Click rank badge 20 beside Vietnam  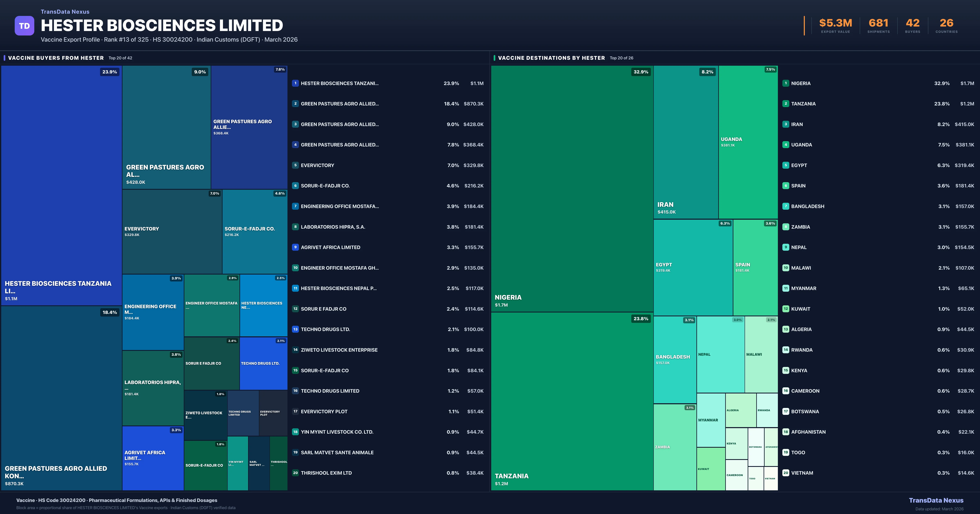[x=786, y=473]
